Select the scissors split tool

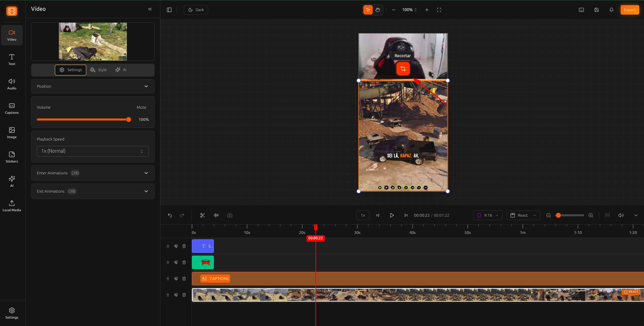[x=202, y=215]
